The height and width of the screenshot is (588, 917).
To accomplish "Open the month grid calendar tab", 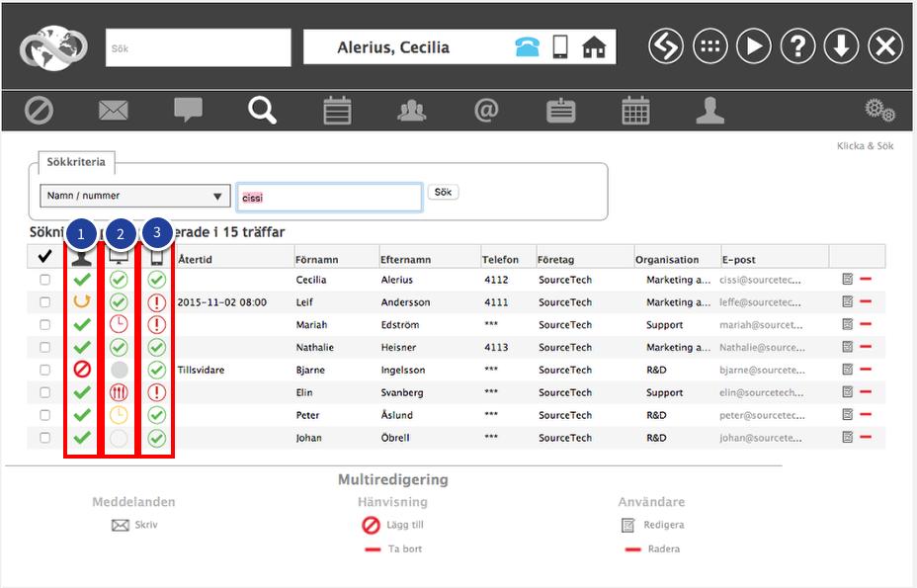I will [635, 110].
